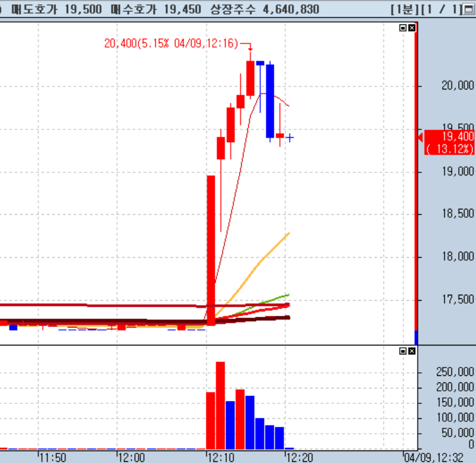
Task: Maximize the price chart panel
Action: [403, 28]
